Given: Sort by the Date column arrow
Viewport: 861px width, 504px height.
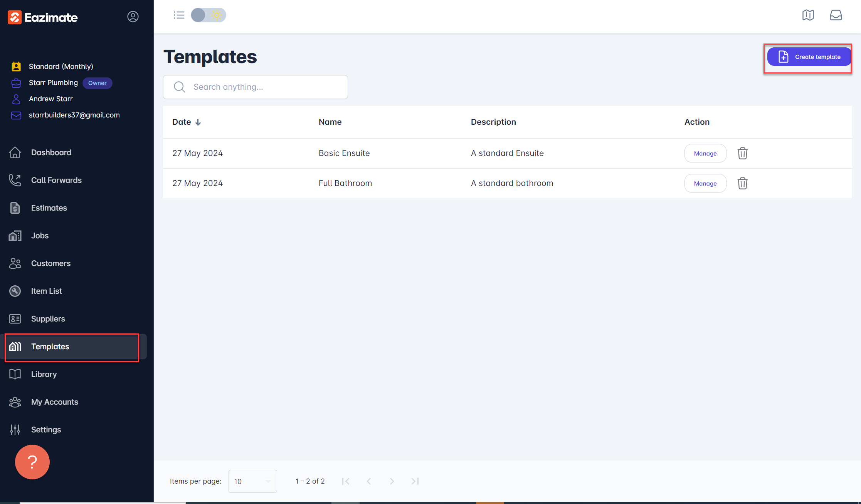Looking at the screenshot, I should [x=198, y=122].
